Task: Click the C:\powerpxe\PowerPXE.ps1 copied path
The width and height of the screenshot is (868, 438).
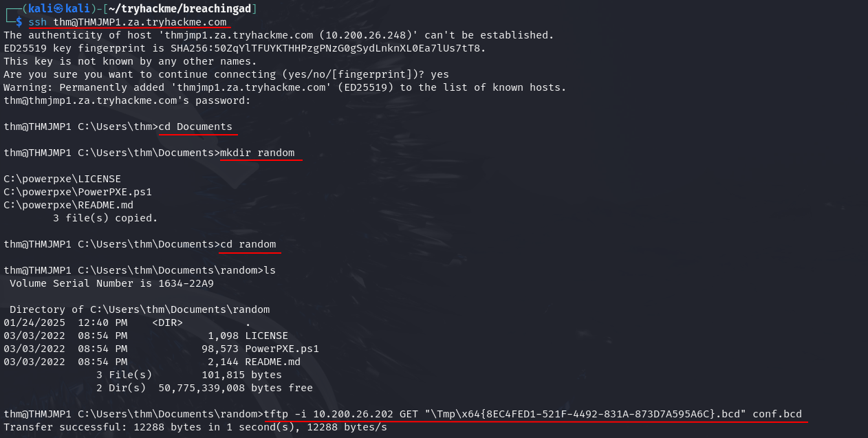Action: click(x=78, y=192)
